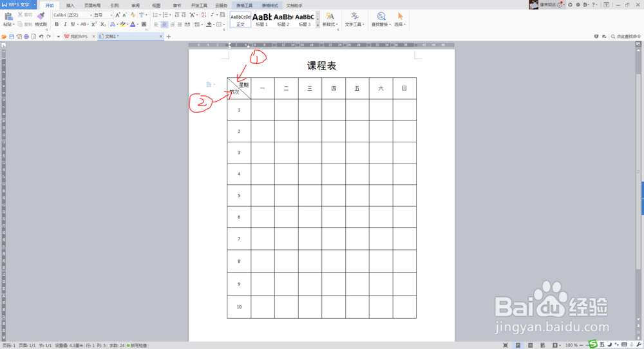The height and width of the screenshot is (349, 644).
Task: Undo the last action
Action: pos(41,37)
